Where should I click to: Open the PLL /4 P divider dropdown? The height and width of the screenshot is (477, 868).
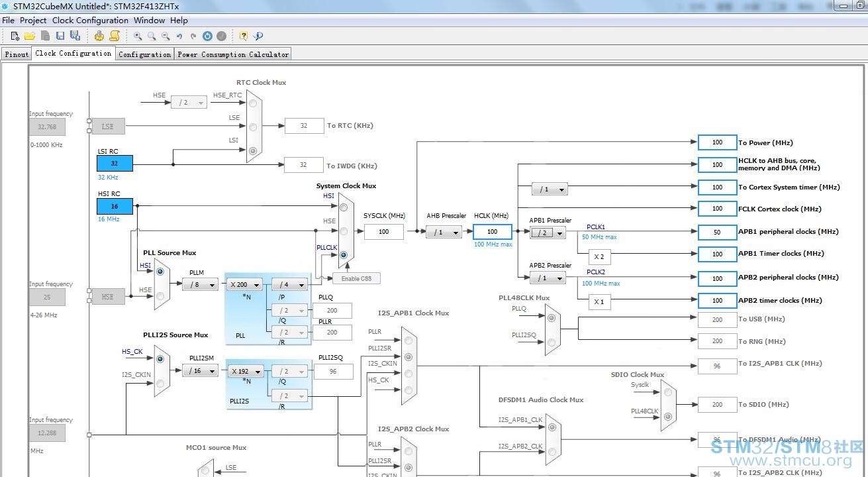290,285
